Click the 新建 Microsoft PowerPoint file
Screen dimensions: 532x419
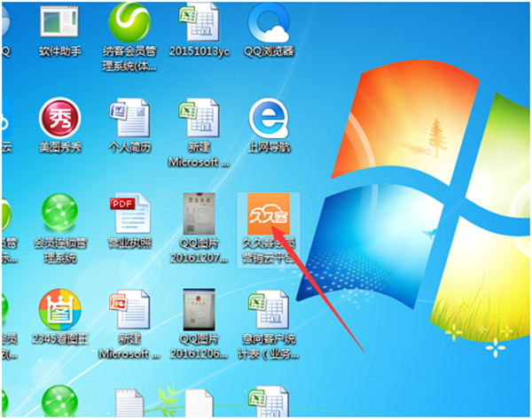pyautogui.click(x=129, y=311)
